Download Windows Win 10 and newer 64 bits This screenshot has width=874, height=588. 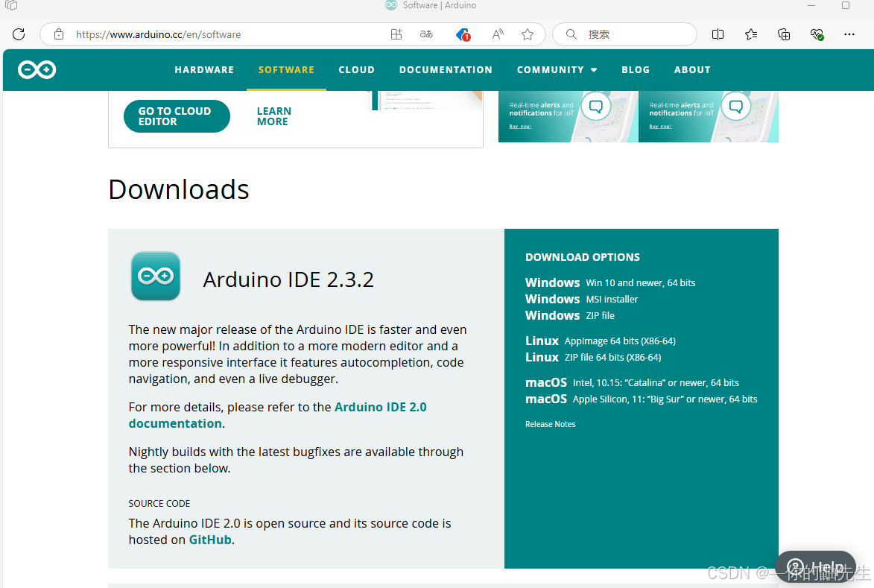[610, 282]
